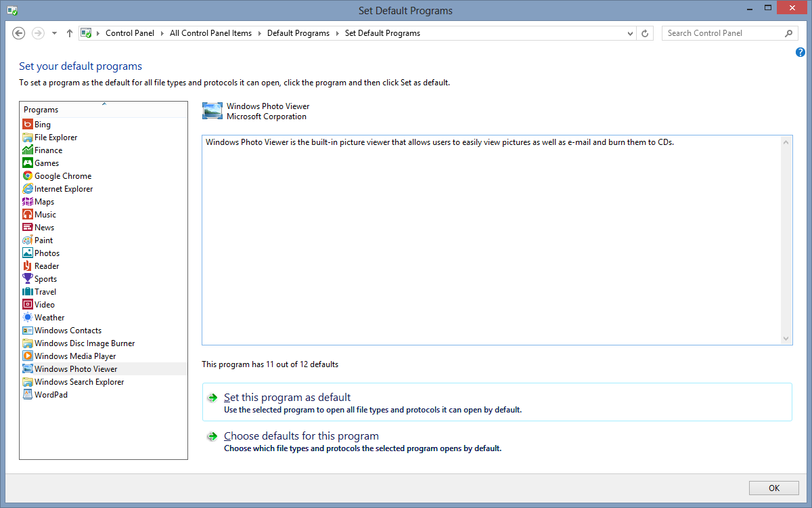Select the News app icon

point(28,228)
